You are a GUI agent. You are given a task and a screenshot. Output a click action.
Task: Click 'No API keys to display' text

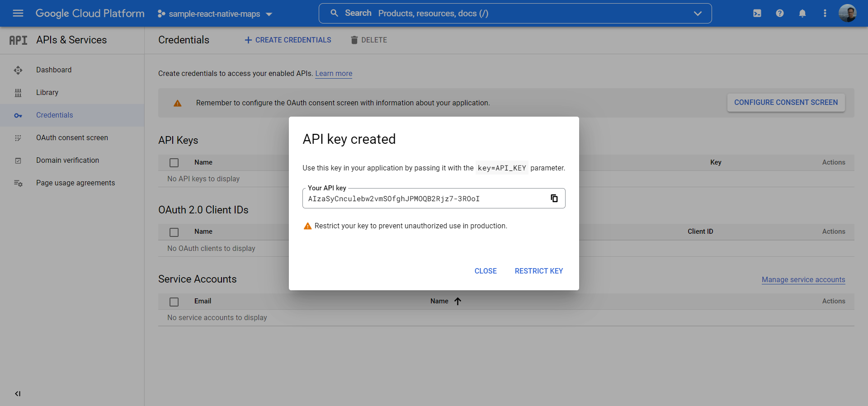[x=203, y=179]
